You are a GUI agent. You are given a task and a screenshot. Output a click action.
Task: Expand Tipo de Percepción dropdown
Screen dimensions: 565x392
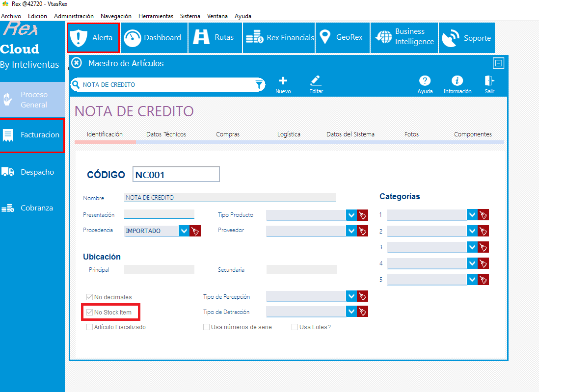click(351, 296)
